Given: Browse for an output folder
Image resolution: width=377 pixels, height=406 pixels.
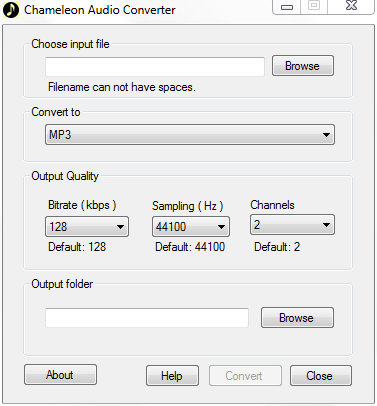Looking at the screenshot, I should click(297, 318).
